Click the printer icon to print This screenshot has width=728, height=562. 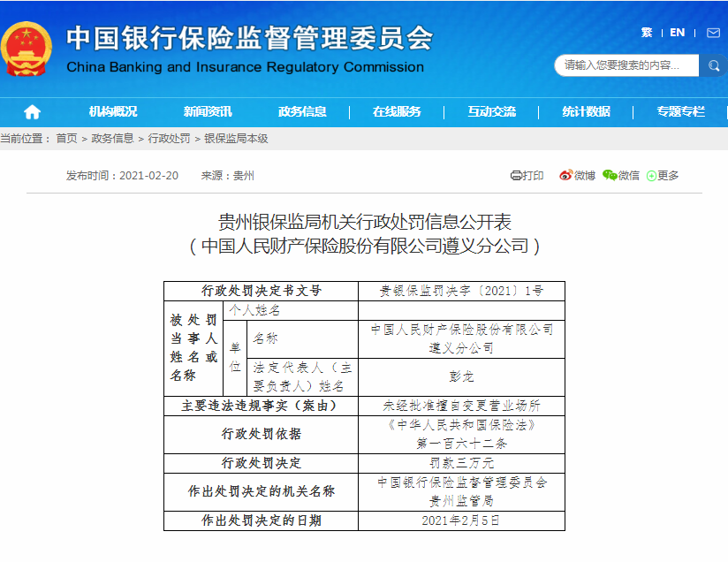[516, 176]
